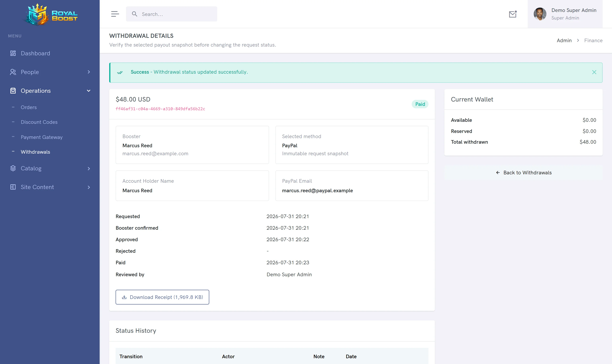This screenshot has width=612, height=364.
Task: Open Payment Gateway submenu item
Action: tap(41, 137)
